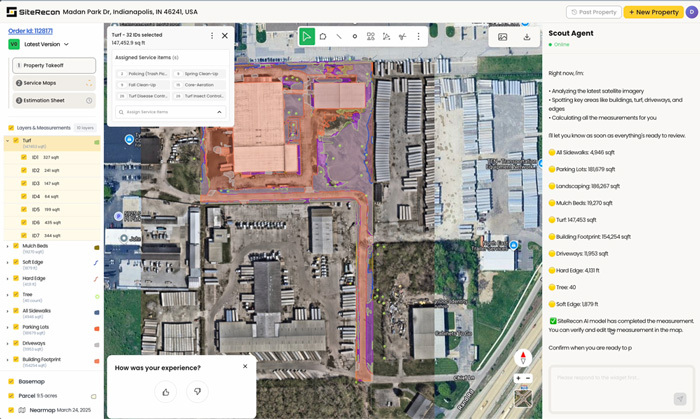Toggle the Basemap checkbox
Screen dimensions: 700x419
(11, 382)
